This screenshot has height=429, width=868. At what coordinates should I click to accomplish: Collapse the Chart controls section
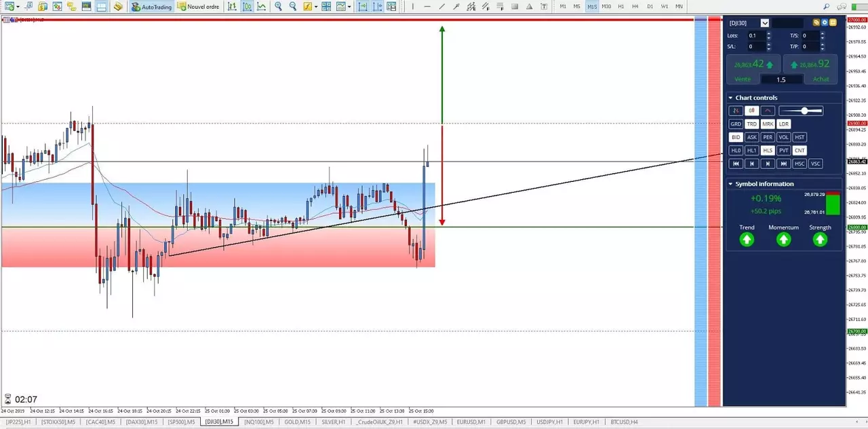[x=730, y=98]
